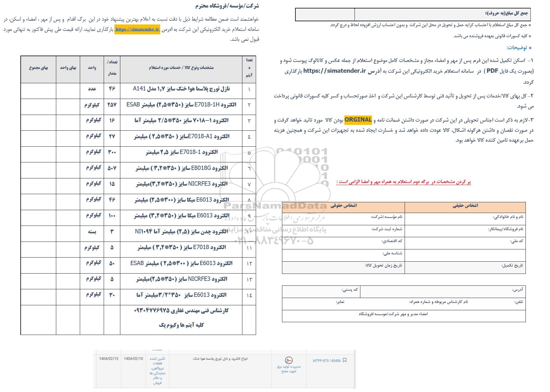Click the red mandatory notice about second sheet
Image resolution: width=550 pixels, height=392 pixels.
tap(403, 182)
